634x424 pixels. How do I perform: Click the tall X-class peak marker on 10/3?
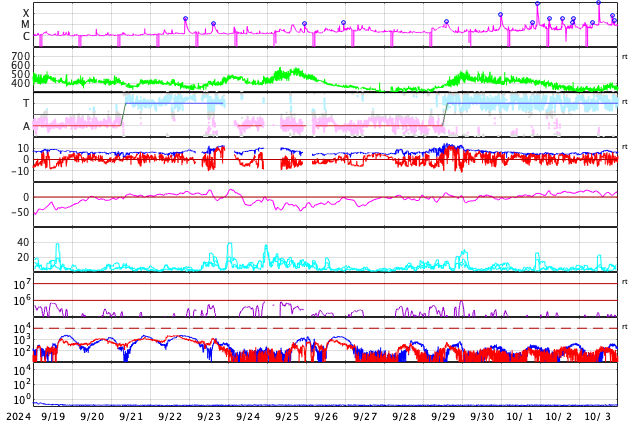[598, 3]
